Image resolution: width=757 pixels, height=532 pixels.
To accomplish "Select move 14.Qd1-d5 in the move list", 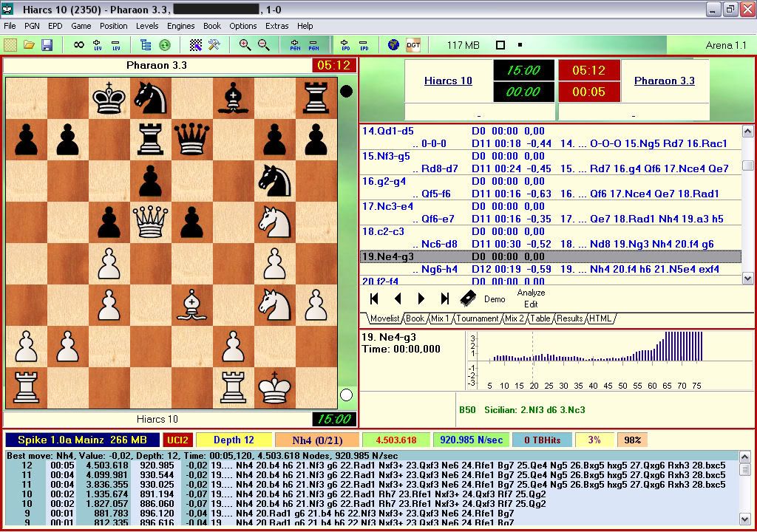I will [x=387, y=131].
